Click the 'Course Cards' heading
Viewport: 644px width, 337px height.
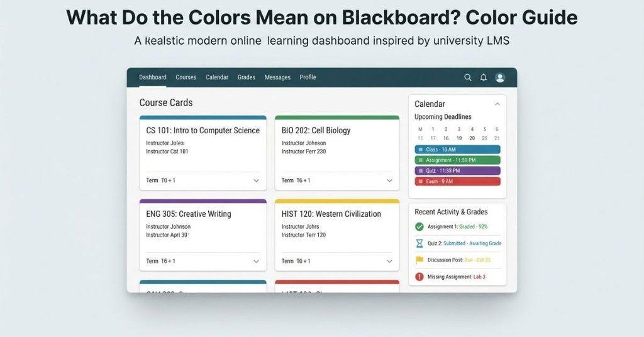coord(166,102)
